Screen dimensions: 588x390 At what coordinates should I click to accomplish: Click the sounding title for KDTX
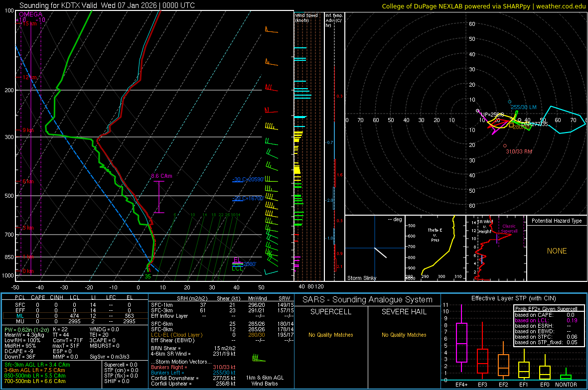click(x=107, y=5)
